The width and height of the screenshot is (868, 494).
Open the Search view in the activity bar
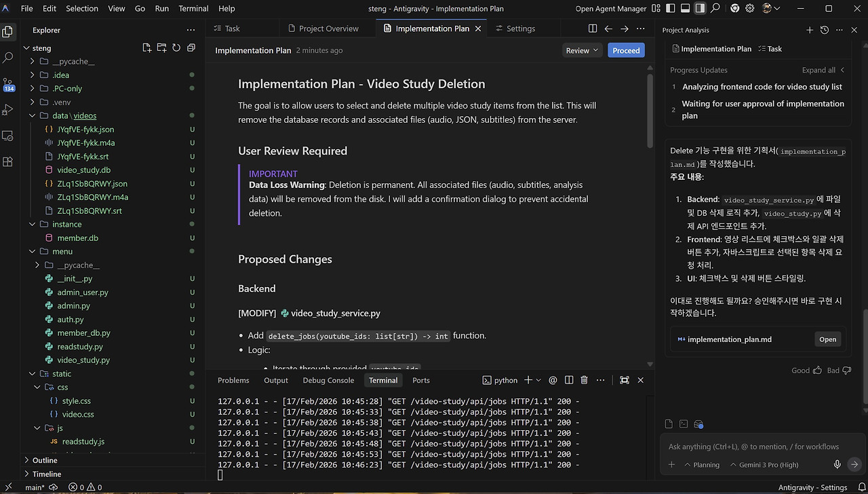tap(8, 58)
